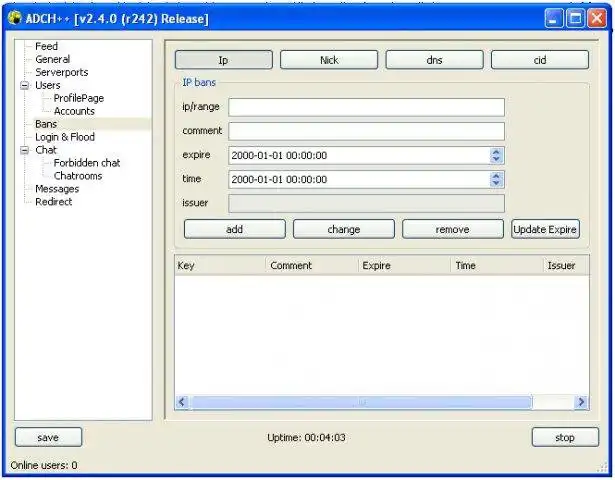Sort the ban list by Issuer column
This screenshot has height=480, width=615.
pos(566,265)
